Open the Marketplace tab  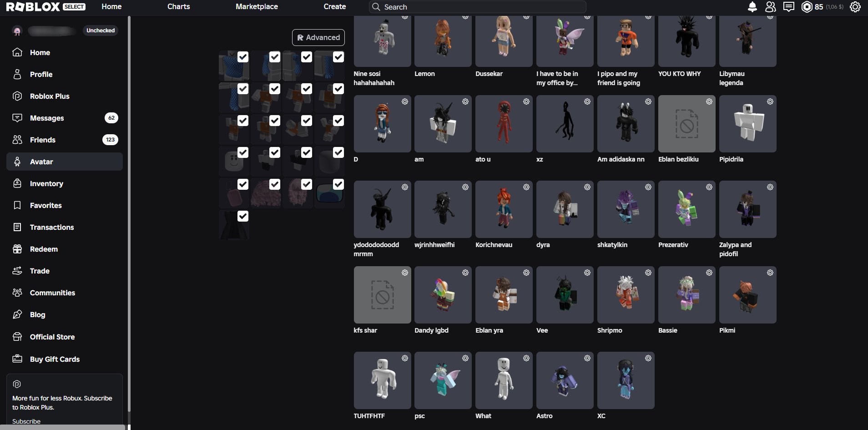tap(257, 7)
